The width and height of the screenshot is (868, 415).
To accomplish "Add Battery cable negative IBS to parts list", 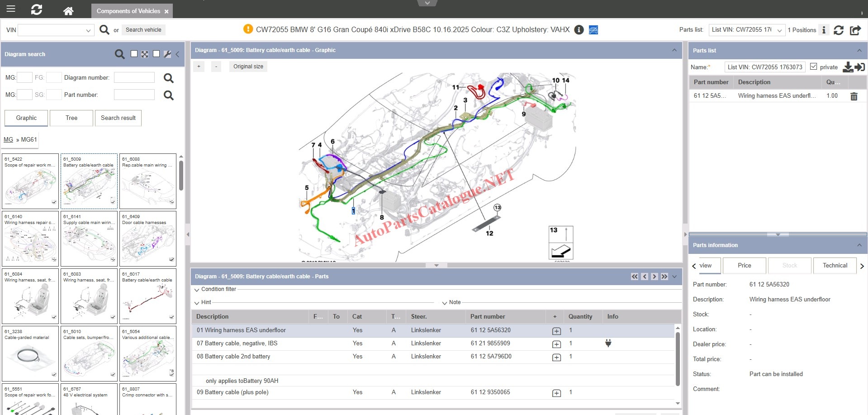I will tap(556, 344).
